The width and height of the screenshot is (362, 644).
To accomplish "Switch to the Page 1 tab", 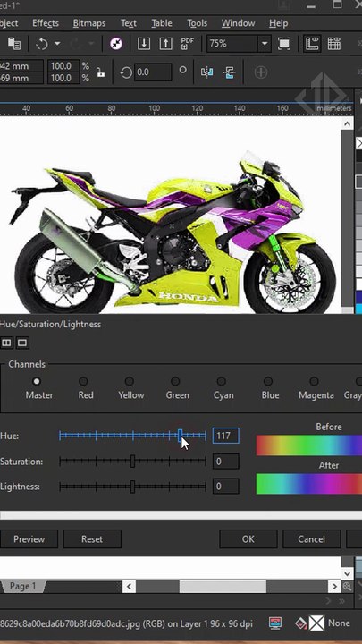I will coord(22,586).
